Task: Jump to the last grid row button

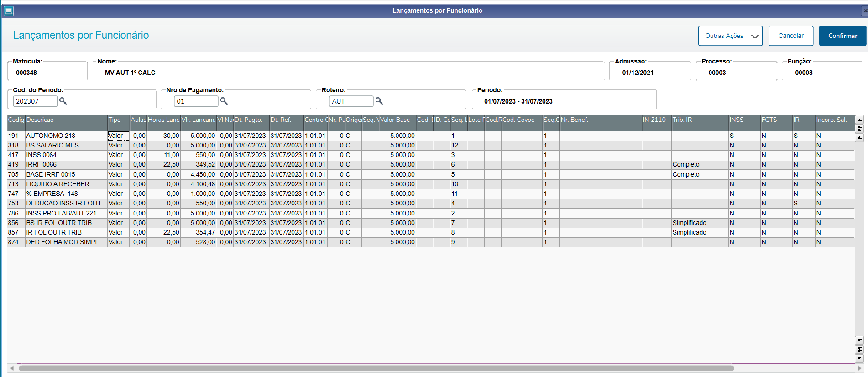Action: (859, 358)
